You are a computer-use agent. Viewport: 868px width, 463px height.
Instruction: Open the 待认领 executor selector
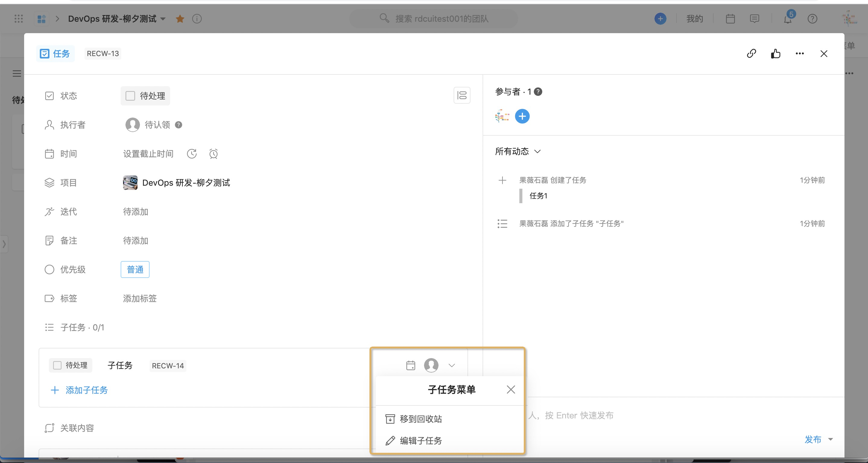(148, 125)
